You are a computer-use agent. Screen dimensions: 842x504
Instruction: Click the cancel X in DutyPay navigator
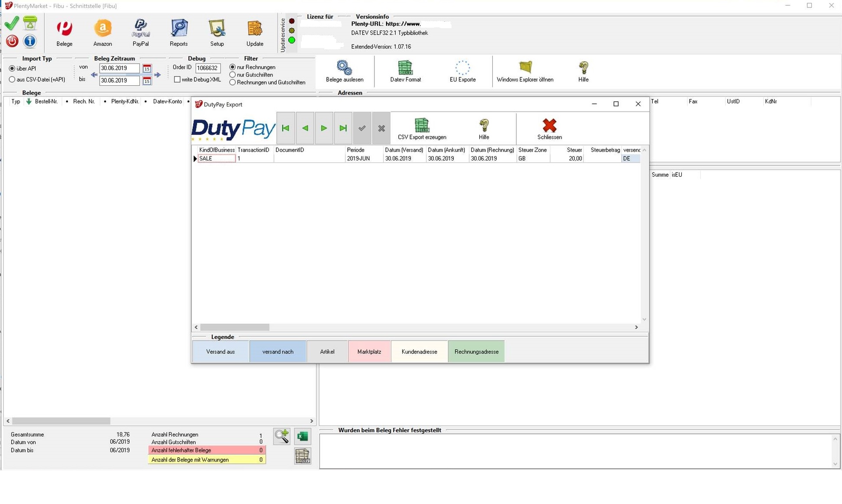[381, 128]
